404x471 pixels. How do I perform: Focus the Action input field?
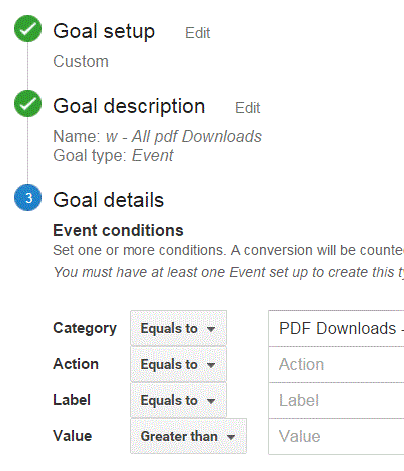click(x=336, y=364)
